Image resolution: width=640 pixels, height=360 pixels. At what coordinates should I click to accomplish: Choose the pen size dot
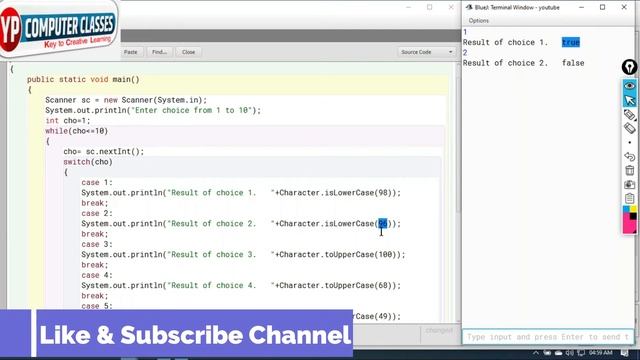point(629,142)
